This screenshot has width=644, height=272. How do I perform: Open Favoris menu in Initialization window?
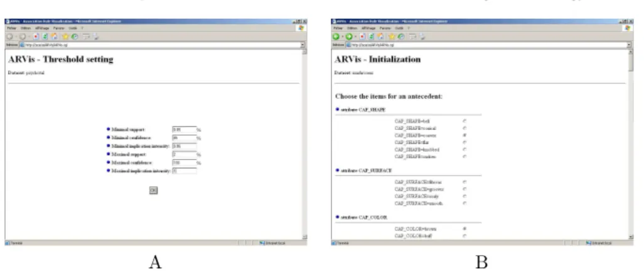click(x=385, y=28)
